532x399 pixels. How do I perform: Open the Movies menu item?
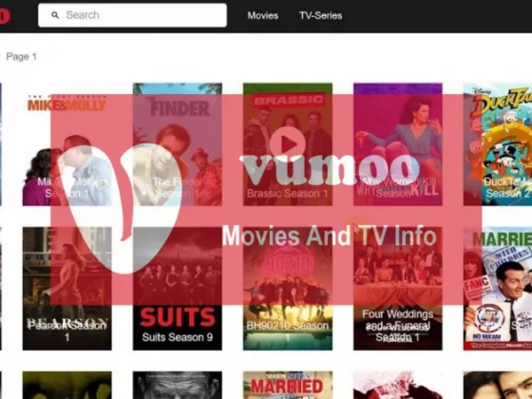pyautogui.click(x=262, y=15)
